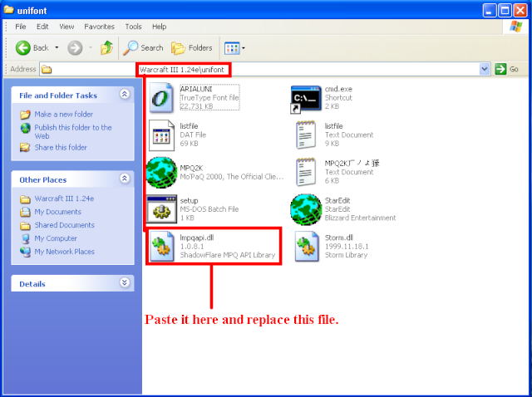Select the setup batch file icon
Image resolution: width=532 pixels, height=397 pixels.
[161, 208]
